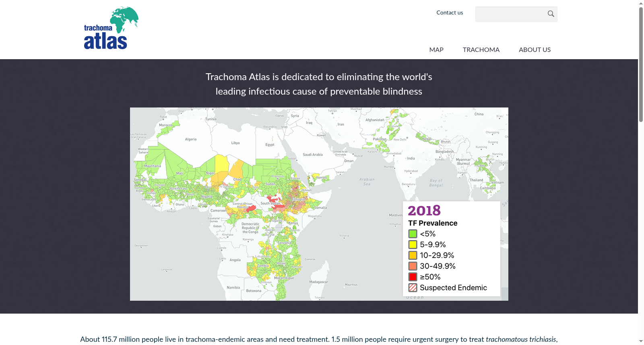Open the TRACHOMA menu item
Viewport: 644px width, 345px height.
481,50
